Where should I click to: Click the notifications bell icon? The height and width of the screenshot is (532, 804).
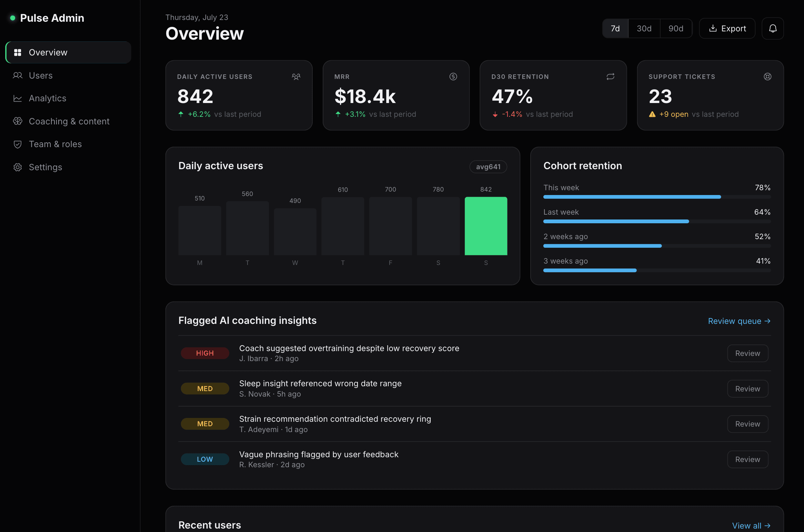[773, 29]
